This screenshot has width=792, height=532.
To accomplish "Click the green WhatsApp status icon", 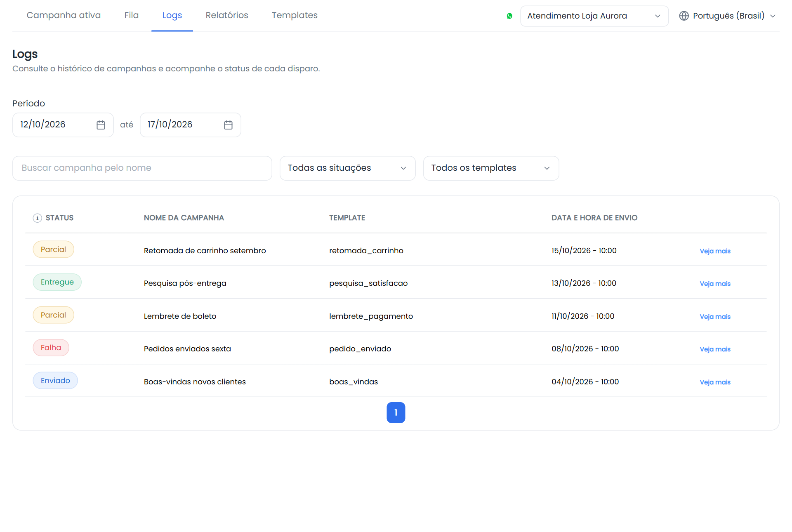I will point(509,16).
